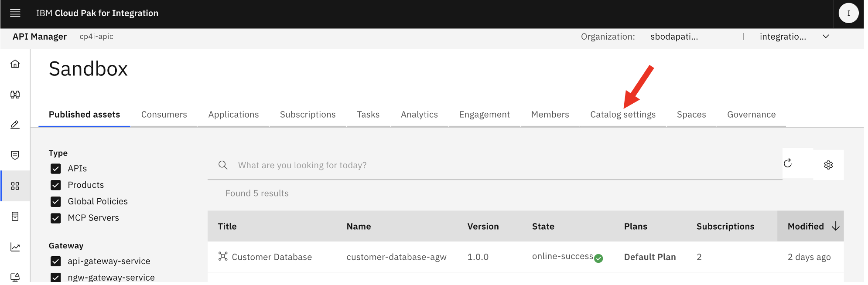Image resolution: width=868 pixels, height=285 pixels.
Task: Click the API Manager label
Action: coord(40,37)
